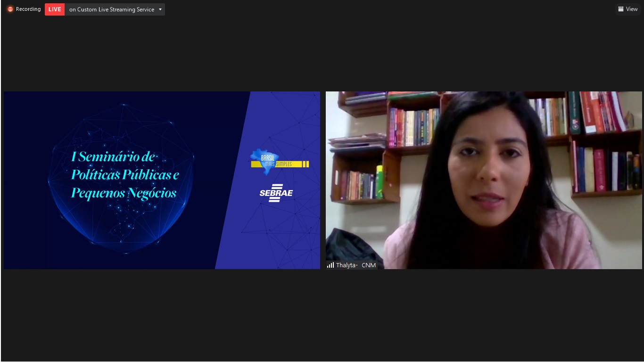
Task: Click the SEBRAE logo on slide
Action: click(276, 193)
